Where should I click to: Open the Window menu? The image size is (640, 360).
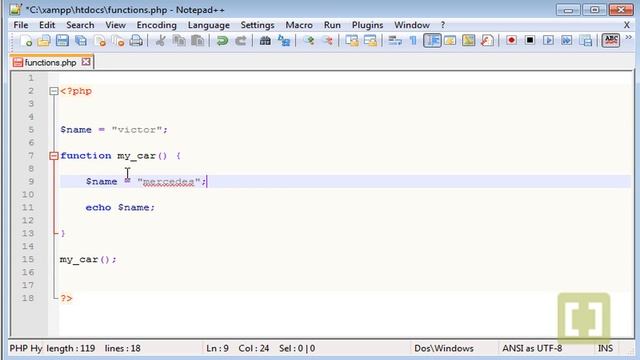(411, 25)
